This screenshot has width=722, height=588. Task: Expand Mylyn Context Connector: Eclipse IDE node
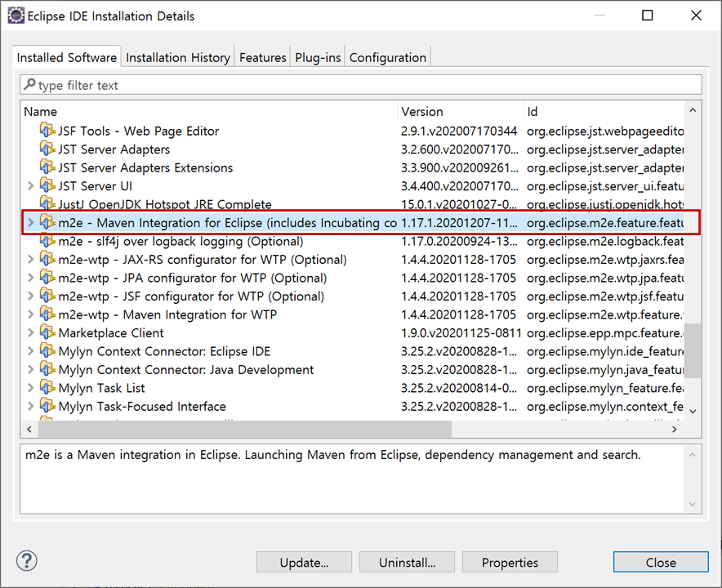[30, 351]
